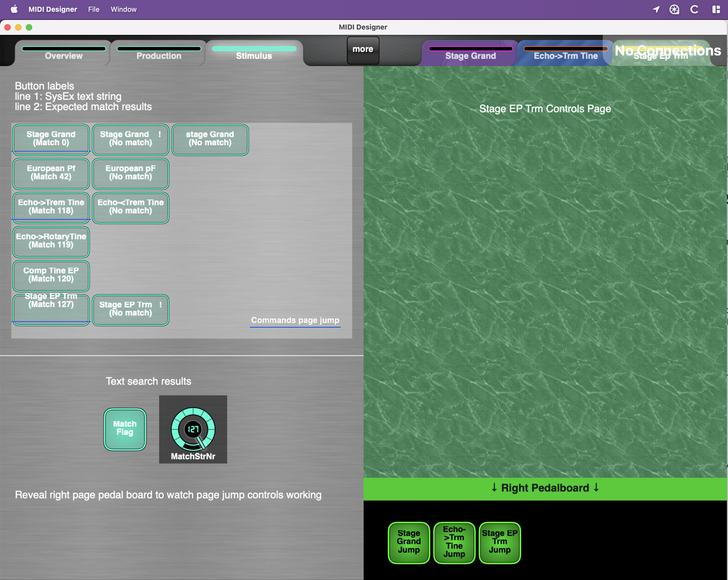Click the Echo->Trm Tine Jump pedal button

[x=454, y=542]
